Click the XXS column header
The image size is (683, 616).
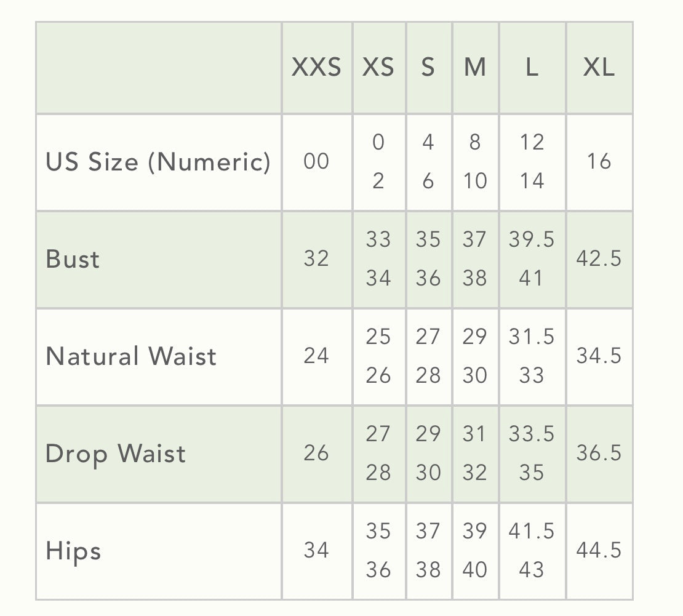pyautogui.click(x=316, y=67)
